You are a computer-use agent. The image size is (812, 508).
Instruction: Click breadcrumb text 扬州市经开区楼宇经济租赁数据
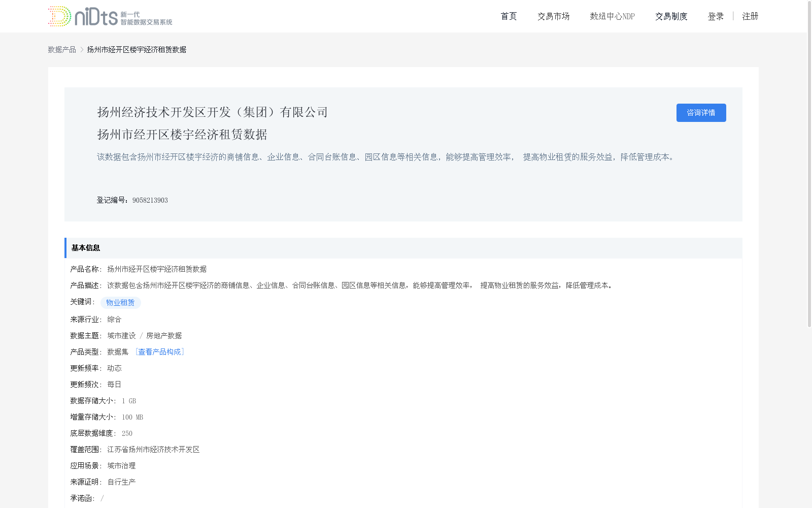[137, 49]
